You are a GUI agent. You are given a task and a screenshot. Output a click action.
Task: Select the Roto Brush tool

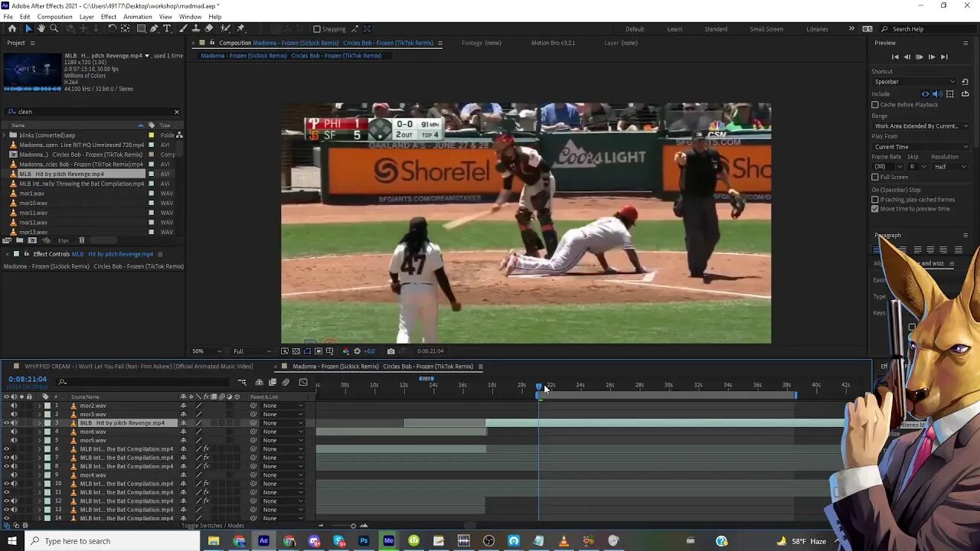[224, 28]
